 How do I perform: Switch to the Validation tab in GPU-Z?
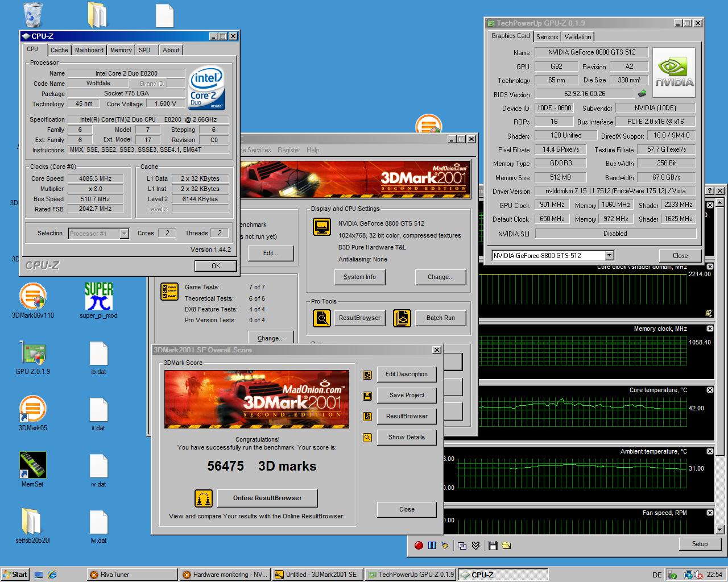coord(578,37)
